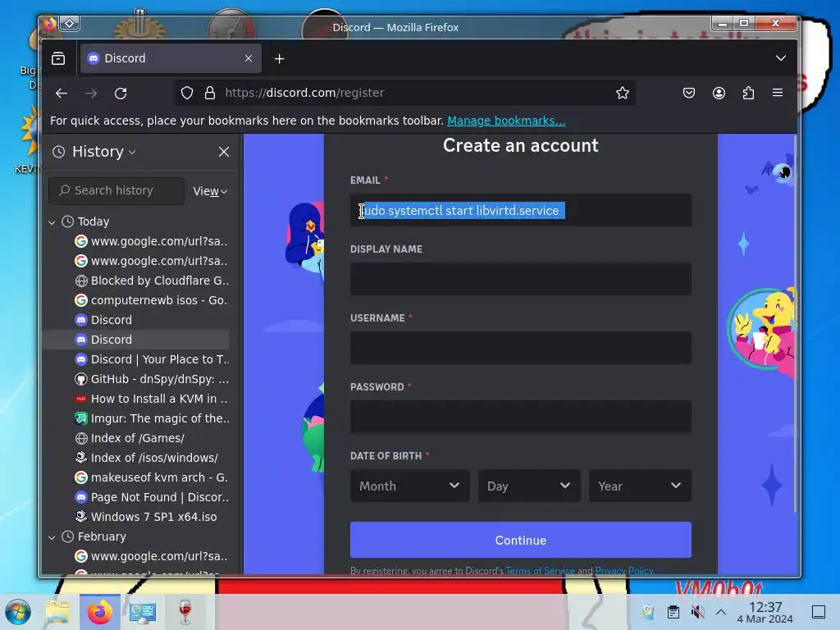Open a new tab with plus button
Viewport: 840px width, 630px height.
[x=279, y=58]
